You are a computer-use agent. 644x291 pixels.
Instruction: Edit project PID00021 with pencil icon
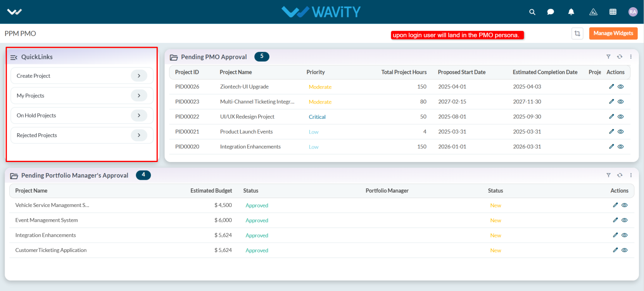coord(611,132)
